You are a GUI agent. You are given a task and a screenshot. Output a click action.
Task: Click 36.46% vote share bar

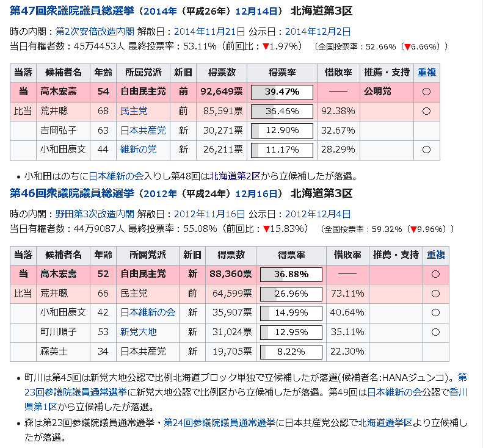tap(282, 112)
